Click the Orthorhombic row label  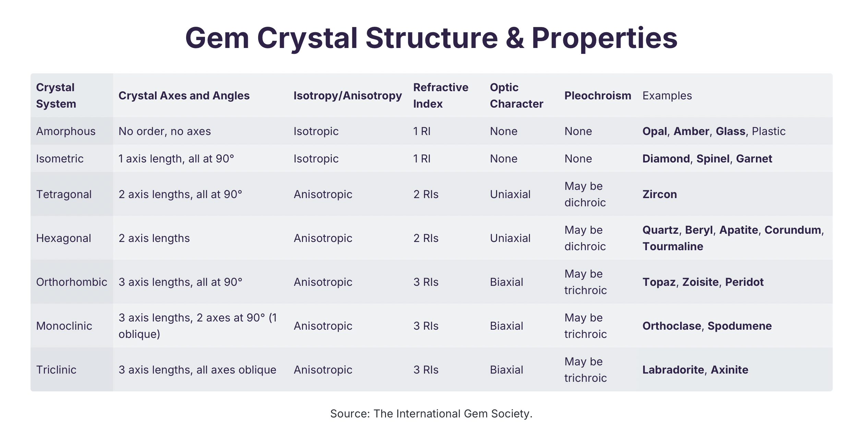coord(72,282)
